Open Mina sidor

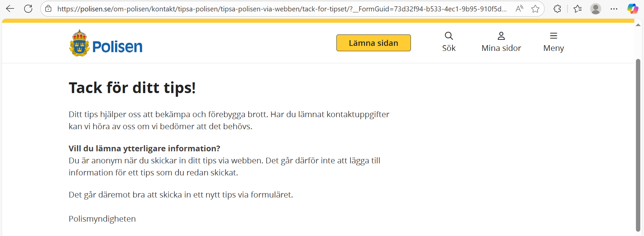[x=501, y=42]
